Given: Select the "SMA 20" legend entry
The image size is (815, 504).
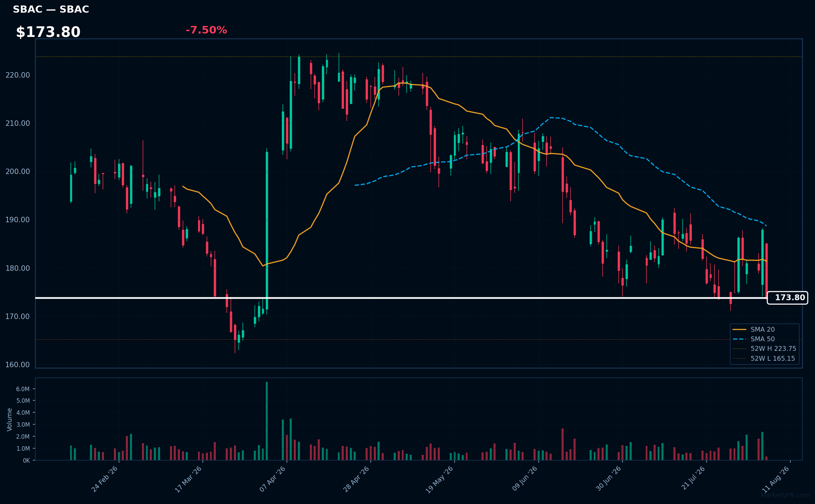Looking at the screenshot, I should point(763,330).
